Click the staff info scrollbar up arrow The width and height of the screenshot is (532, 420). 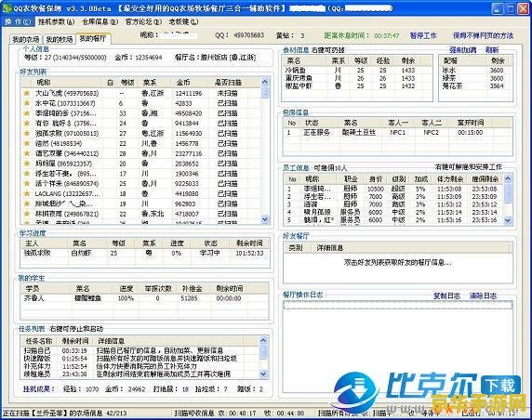[x=508, y=178]
